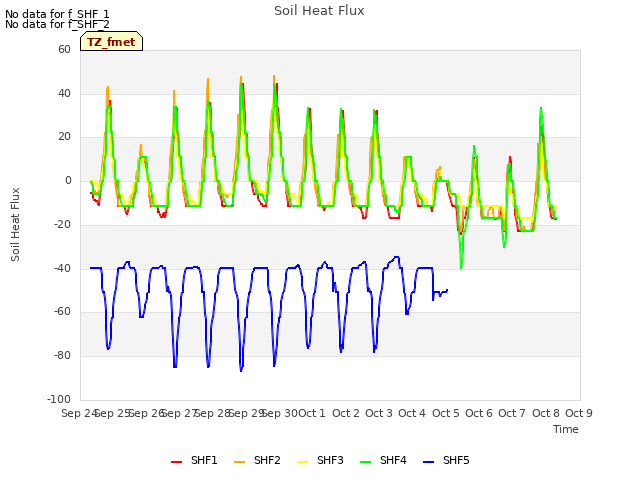640x480 pixels.
Task: Click the Oct 7 x-axis date label
Action: [x=512, y=413]
